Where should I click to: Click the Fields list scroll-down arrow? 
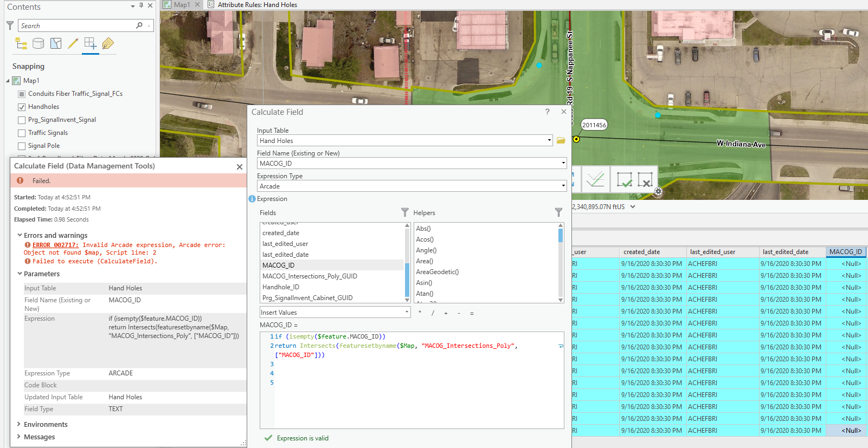coord(407,300)
